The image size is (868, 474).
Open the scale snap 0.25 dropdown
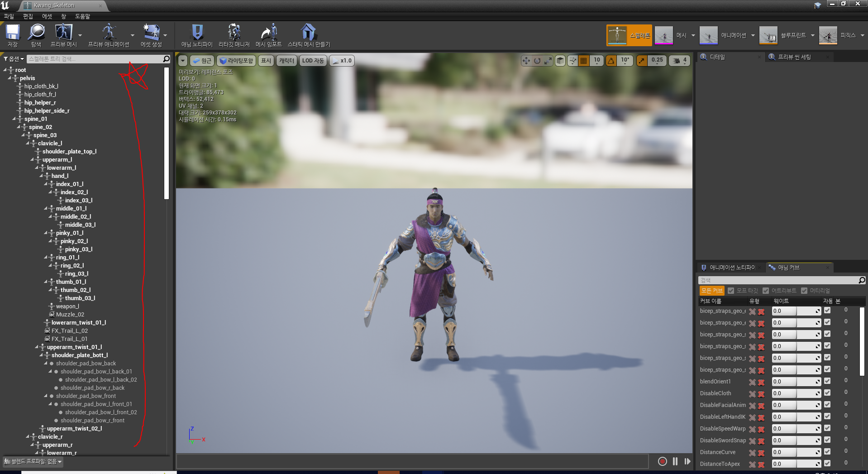(657, 61)
